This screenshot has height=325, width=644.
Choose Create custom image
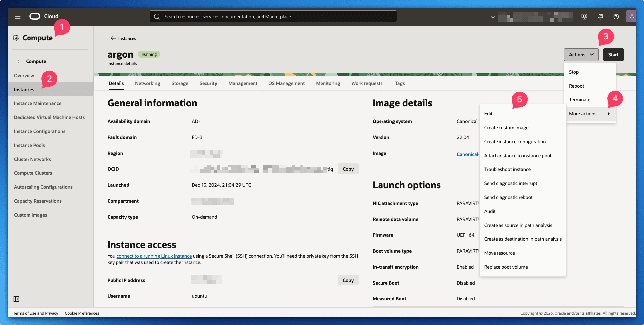tap(523, 128)
